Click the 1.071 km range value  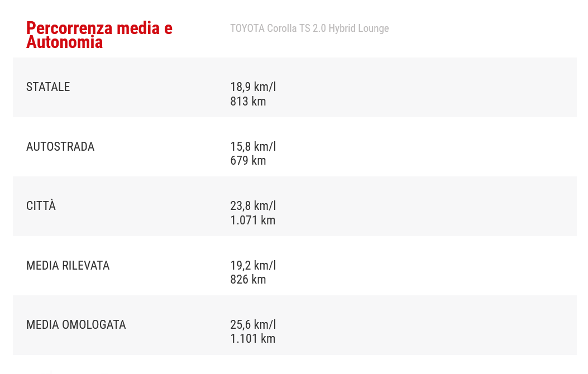click(252, 220)
